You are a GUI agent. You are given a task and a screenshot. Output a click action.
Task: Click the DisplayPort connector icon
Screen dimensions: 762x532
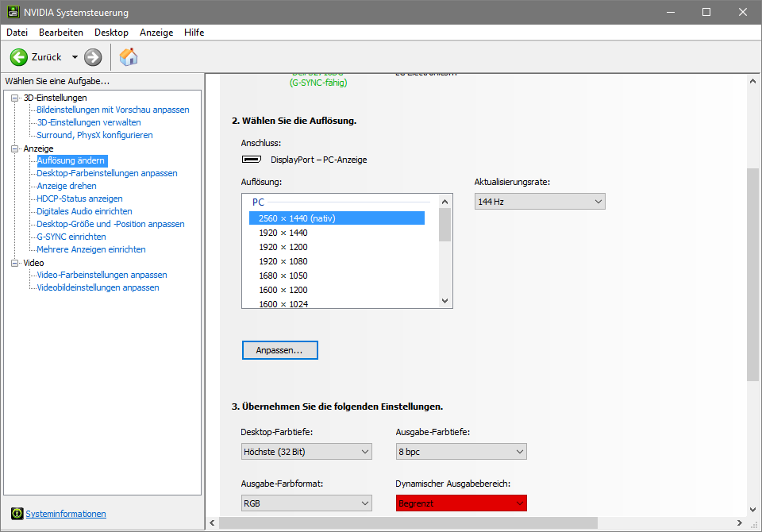[252, 160]
